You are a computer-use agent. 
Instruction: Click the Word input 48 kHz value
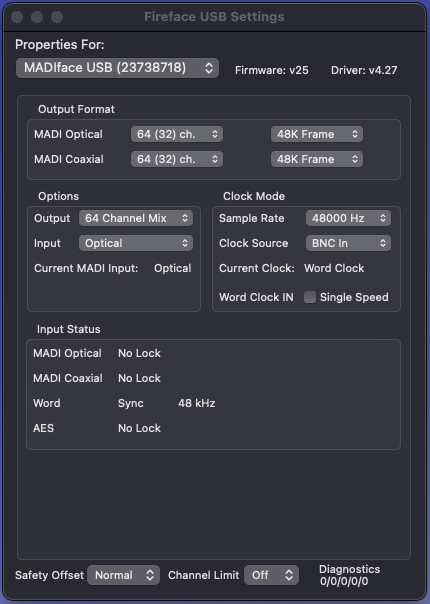pos(197,403)
